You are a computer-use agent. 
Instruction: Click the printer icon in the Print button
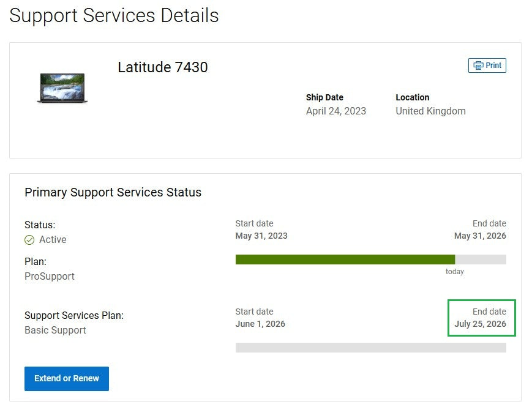(x=478, y=65)
